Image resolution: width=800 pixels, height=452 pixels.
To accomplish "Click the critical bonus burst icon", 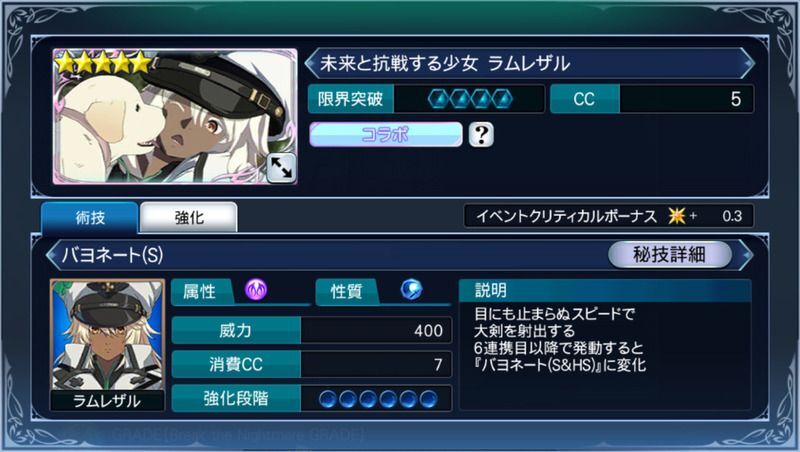I will point(677,216).
